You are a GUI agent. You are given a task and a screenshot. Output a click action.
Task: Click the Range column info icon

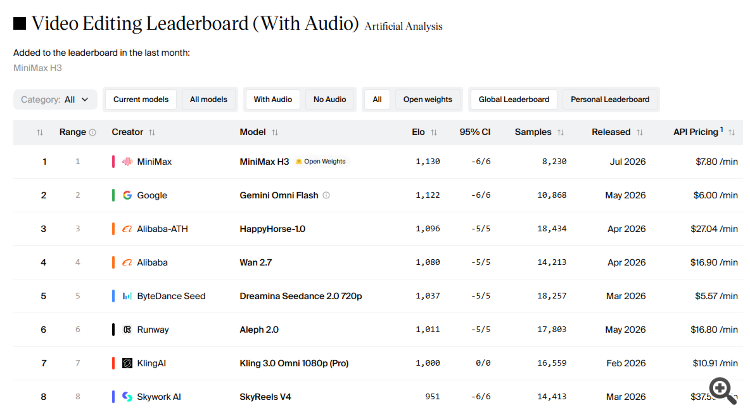[x=93, y=132]
